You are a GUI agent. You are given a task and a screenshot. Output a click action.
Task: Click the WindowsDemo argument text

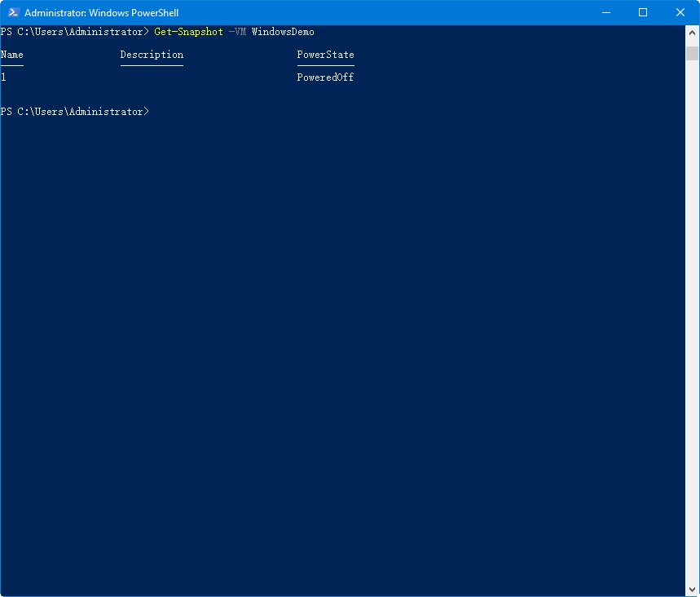point(283,32)
